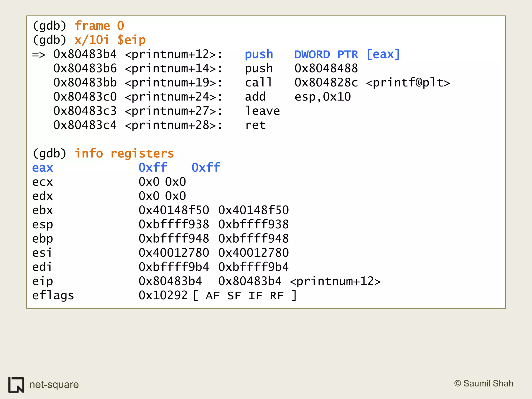Click the 'edx' register name
Image resolution: width=532 pixels, height=399 pixels.
43,196
